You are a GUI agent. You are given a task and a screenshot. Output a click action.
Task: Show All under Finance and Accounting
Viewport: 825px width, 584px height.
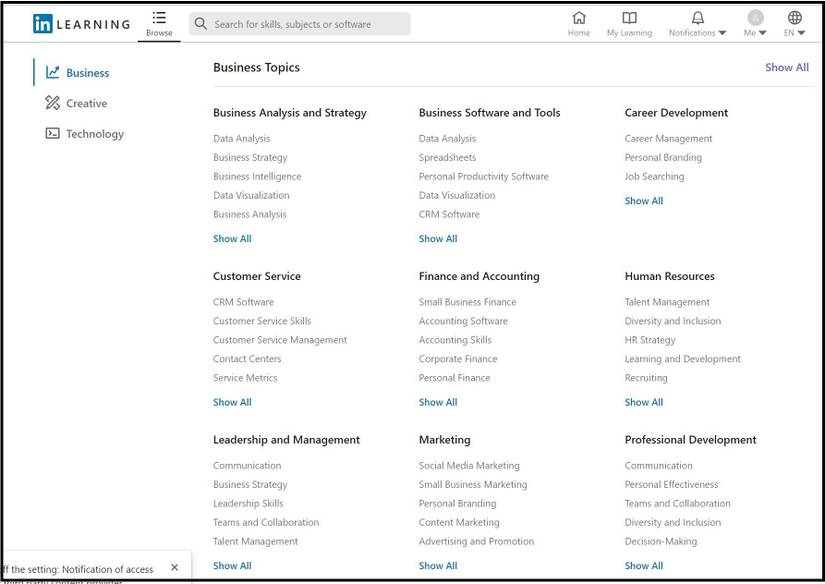(438, 402)
